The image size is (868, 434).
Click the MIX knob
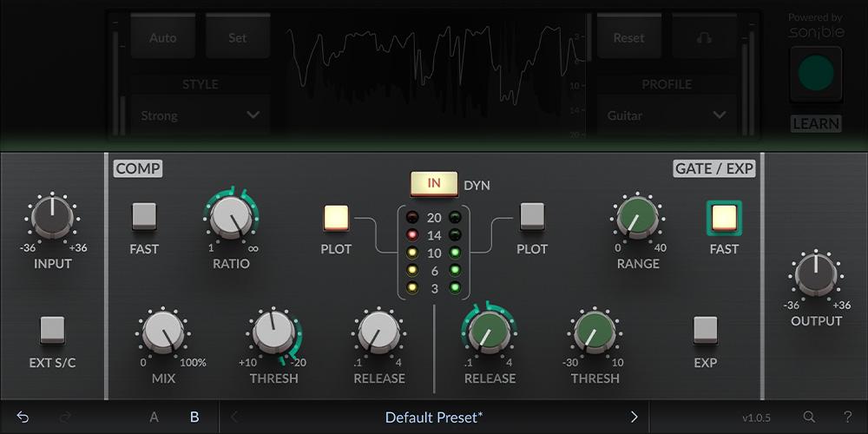click(x=163, y=332)
